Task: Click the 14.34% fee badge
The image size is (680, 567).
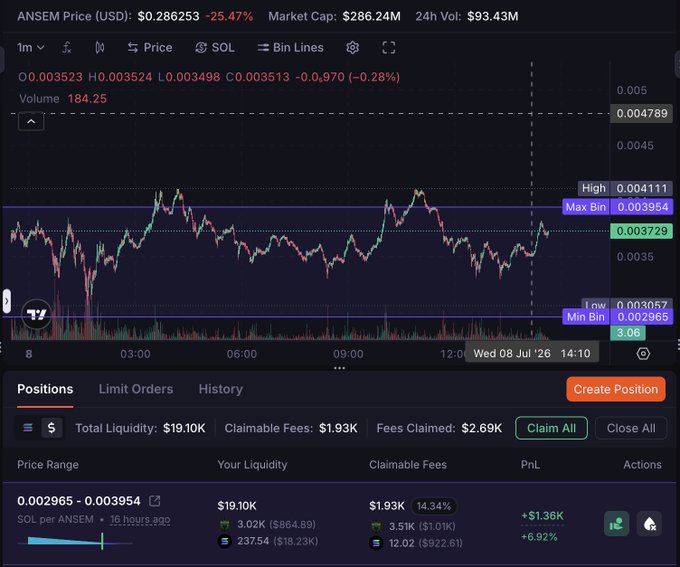Action: point(434,506)
